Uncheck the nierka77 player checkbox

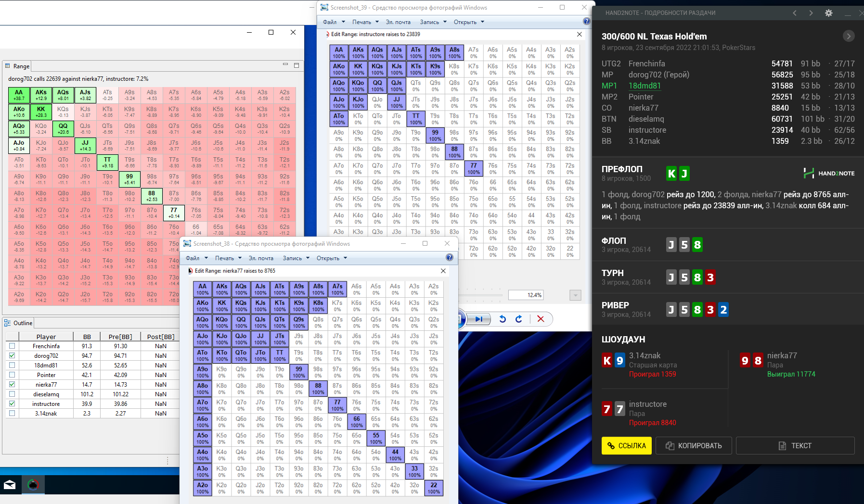click(x=12, y=384)
